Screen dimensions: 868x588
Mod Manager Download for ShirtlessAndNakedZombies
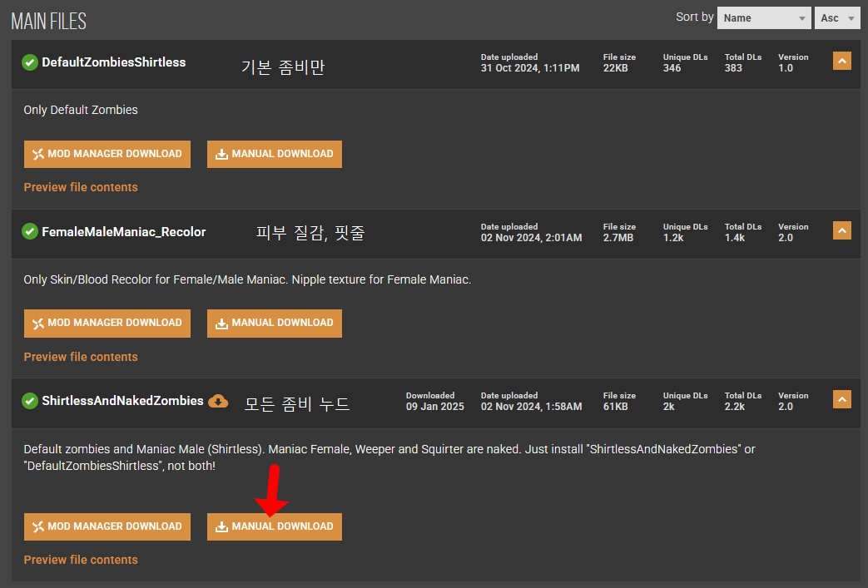pyautogui.click(x=107, y=526)
